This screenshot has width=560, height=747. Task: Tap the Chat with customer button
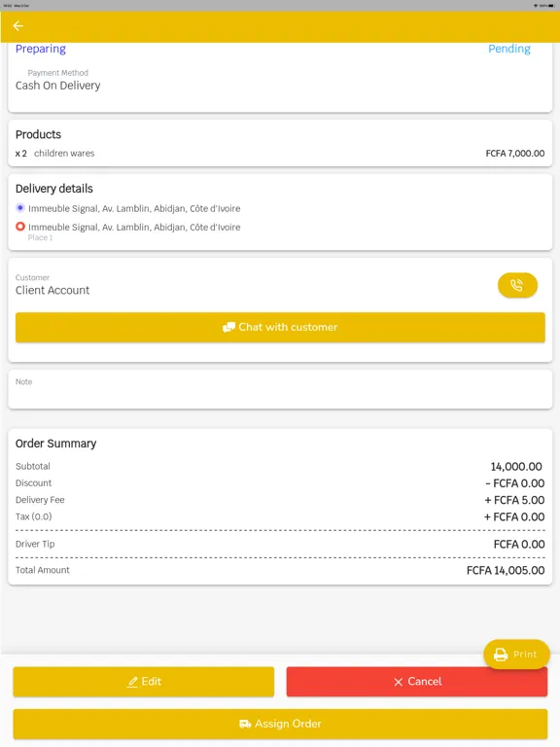click(280, 327)
